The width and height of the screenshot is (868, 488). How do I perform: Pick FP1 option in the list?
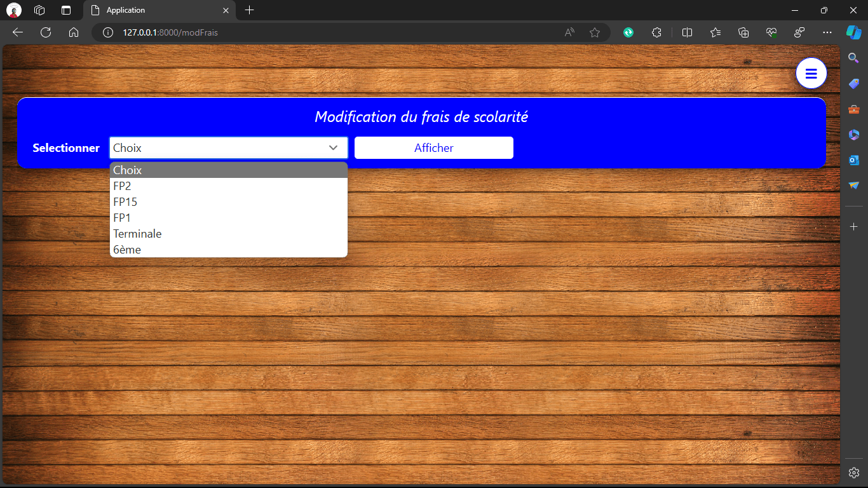[229, 218]
